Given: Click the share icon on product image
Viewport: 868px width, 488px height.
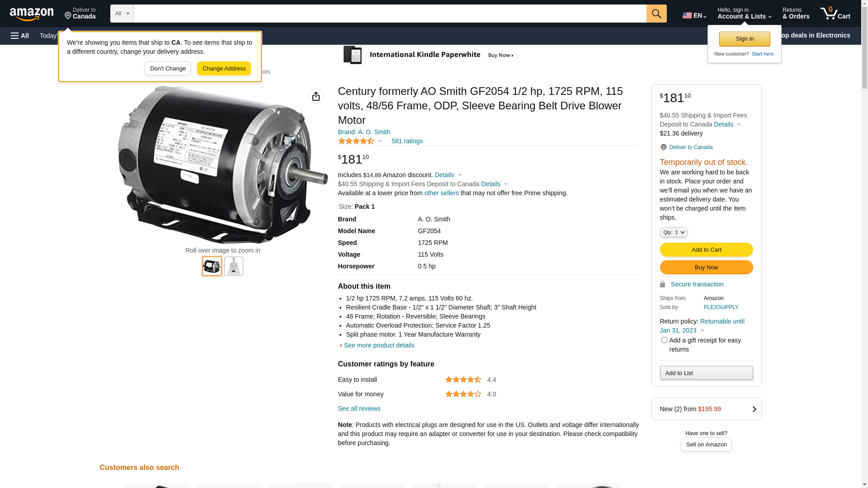Looking at the screenshot, I should click(316, 96).
